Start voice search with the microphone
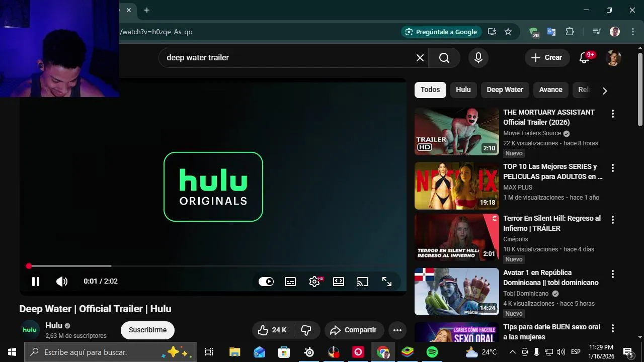644x362 pixels. [x=478, y=58]
